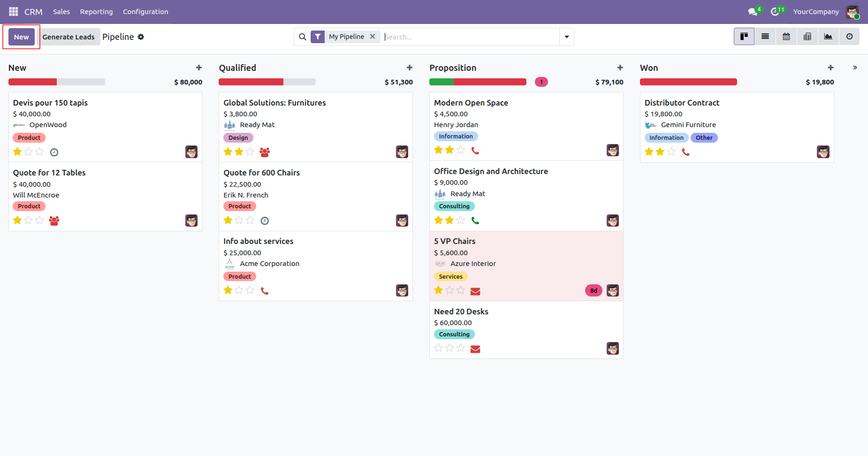The height and width of the screenshot is (456, 868).
Task: Open the YourCompany switcher
Action: [x=816, y=12]
